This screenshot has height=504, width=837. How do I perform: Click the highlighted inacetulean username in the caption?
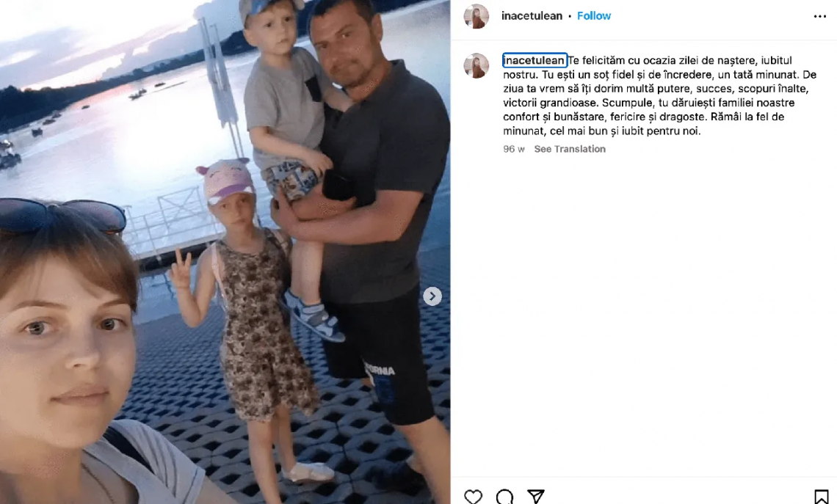(x=534, y=60)
